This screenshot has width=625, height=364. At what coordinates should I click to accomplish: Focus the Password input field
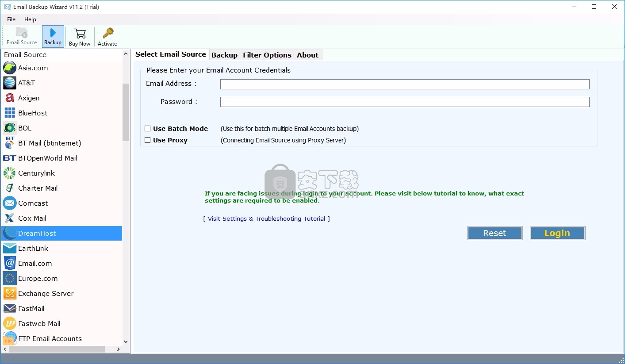(405, 102)
